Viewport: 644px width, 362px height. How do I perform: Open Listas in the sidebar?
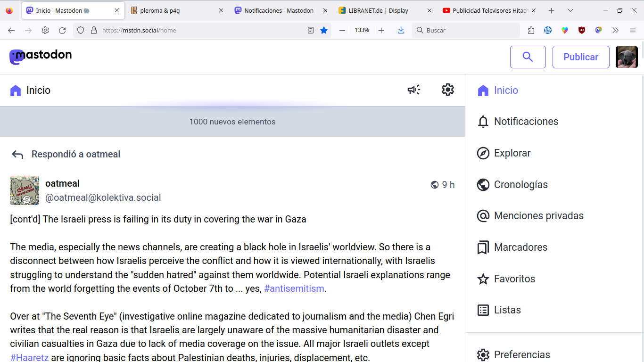tap(507, 310)
